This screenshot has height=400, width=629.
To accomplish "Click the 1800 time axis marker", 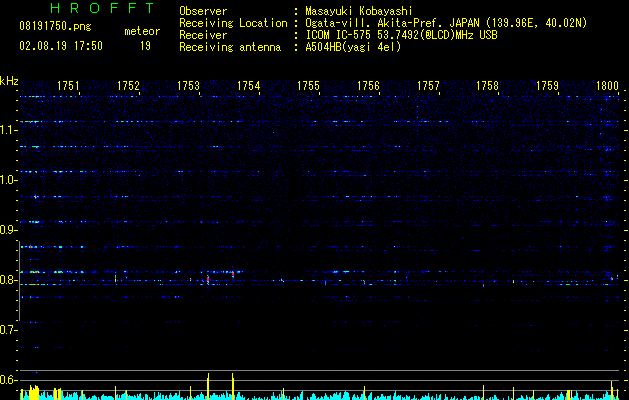I will [607, 85].
